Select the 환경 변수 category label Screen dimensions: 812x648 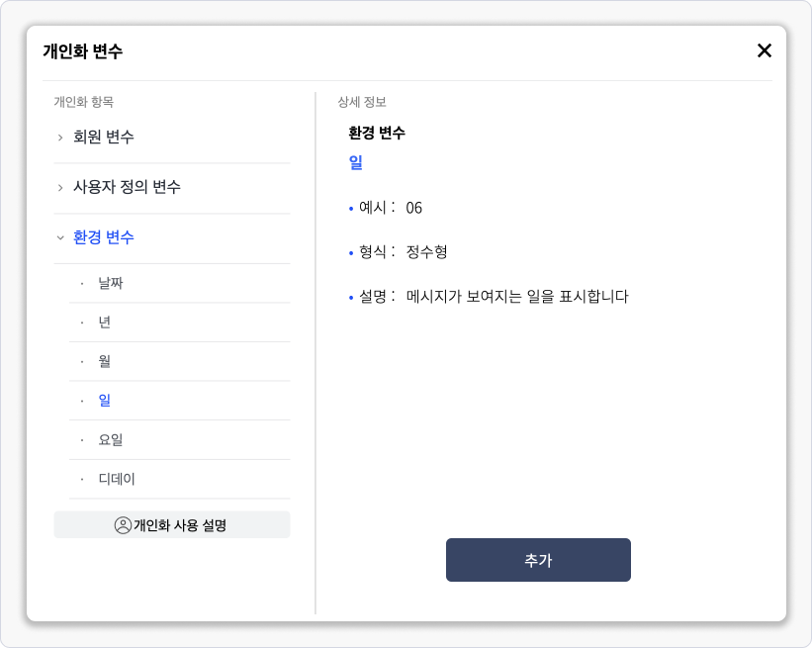point(104,237)
